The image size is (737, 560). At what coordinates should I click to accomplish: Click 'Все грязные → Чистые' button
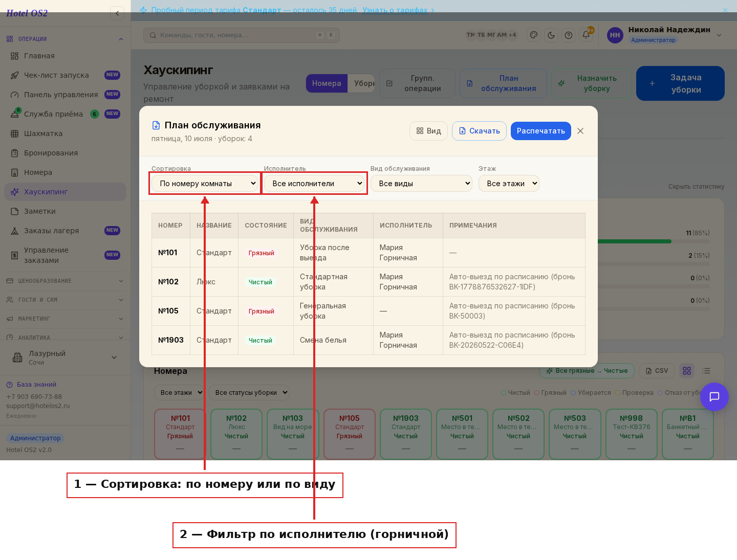(x=587, y=371)
